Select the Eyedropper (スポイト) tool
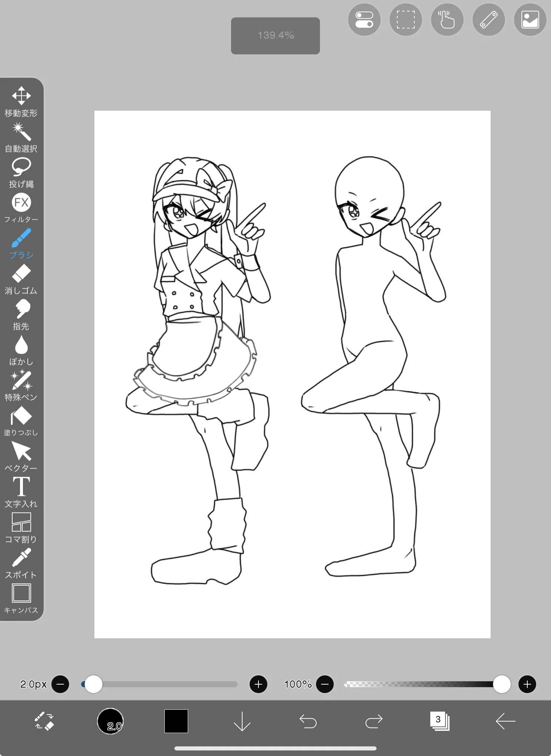551x756 pixels. pos(21,564)
